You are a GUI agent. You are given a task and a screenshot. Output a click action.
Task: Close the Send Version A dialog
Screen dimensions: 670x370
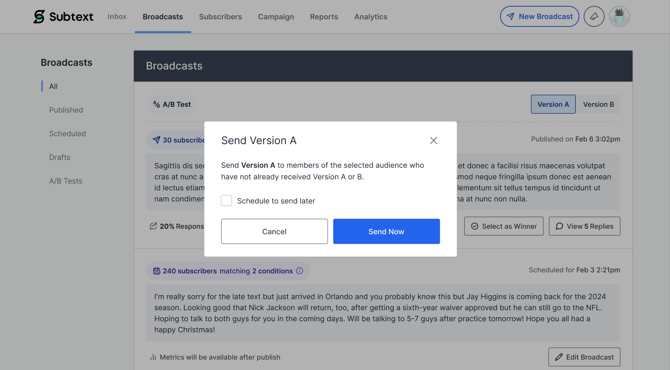(x=433, y=141)
